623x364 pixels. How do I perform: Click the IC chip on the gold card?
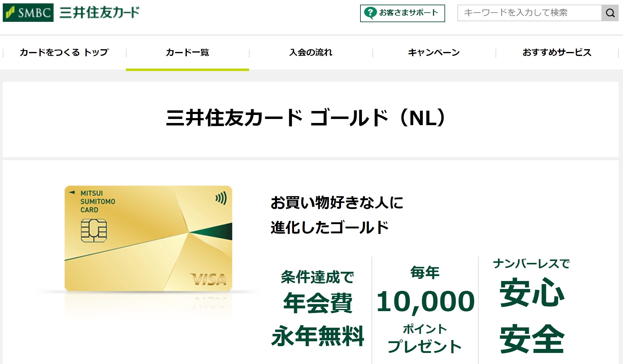tap(94, 231)
